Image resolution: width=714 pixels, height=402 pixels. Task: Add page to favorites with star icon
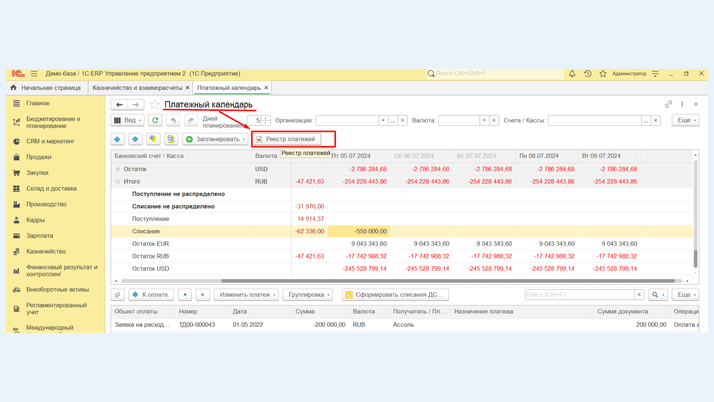(x=154, y=104)
